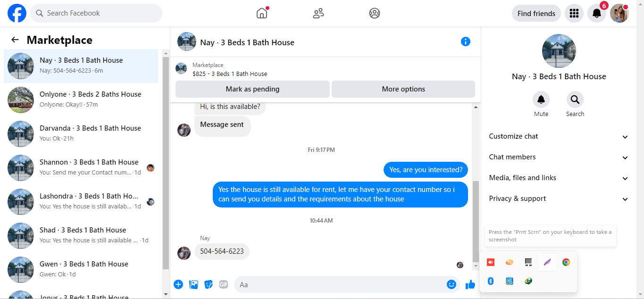Select Shannon 3 Beds 1 Bath conversation

pos(81,167)
